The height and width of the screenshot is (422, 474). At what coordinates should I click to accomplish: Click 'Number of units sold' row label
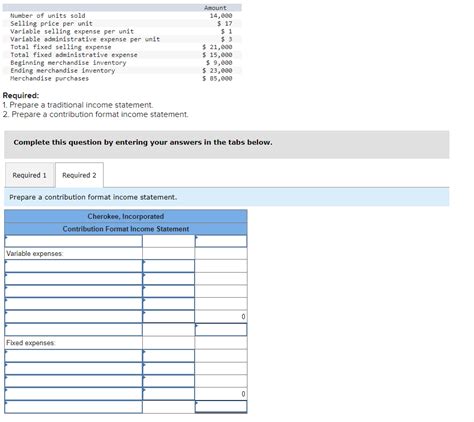(48, 16)
